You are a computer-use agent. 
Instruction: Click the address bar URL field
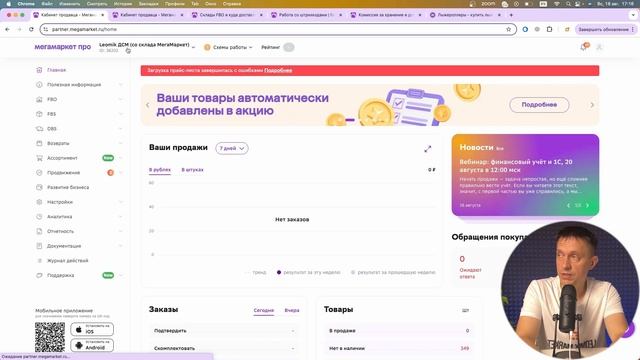278,29
